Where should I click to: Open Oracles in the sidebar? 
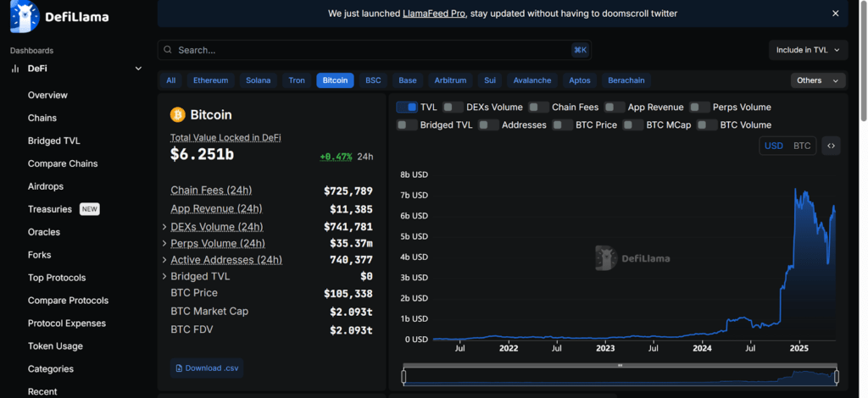click(x=44, y=232)
